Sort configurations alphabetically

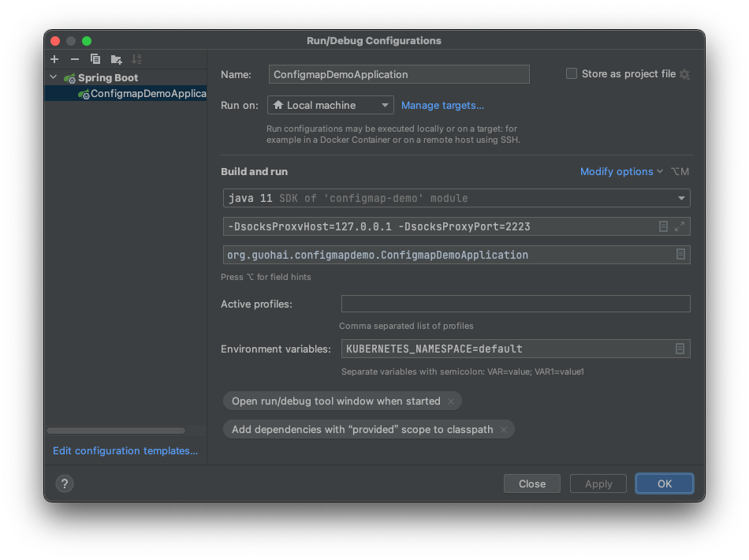point(136,59)
